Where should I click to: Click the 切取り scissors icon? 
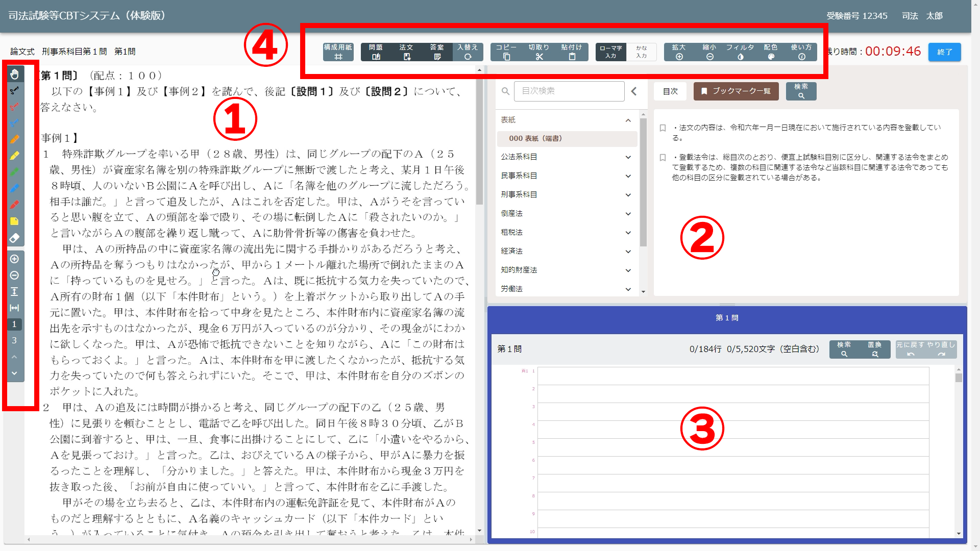(x=539, y=52)
